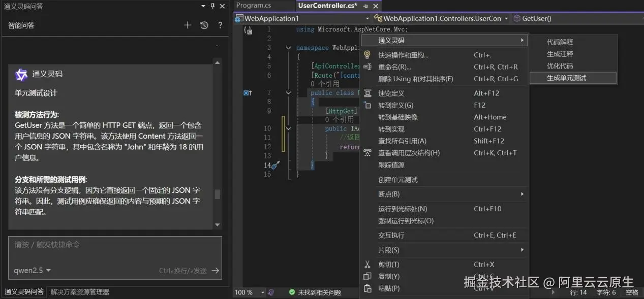Expand the 片段(S) submenu
The height and width of the screenshot is (299, 644).
click(444, 250)
